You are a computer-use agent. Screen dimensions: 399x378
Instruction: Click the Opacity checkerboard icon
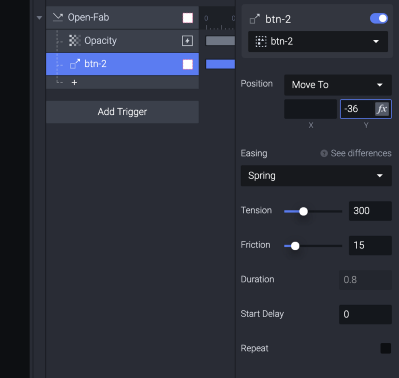coord(74,41)
